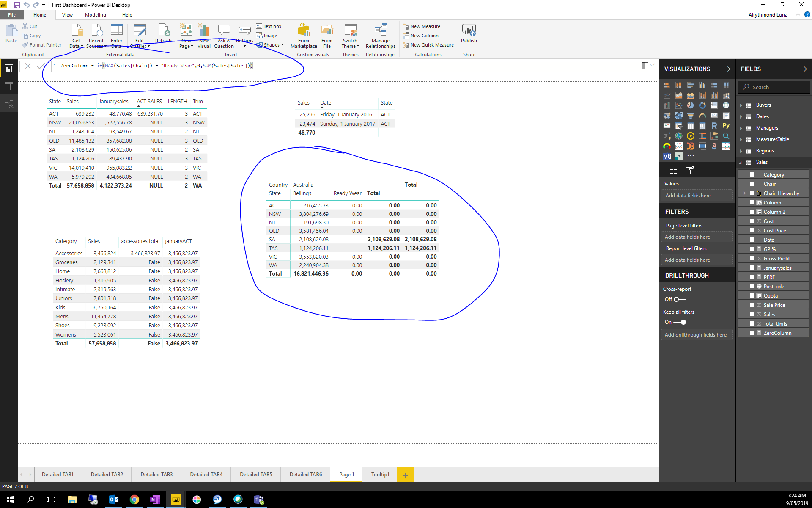The height and width of the screenshot is (508, 812).
Task: Add a new page with plus button
Action: click(405, 475)
